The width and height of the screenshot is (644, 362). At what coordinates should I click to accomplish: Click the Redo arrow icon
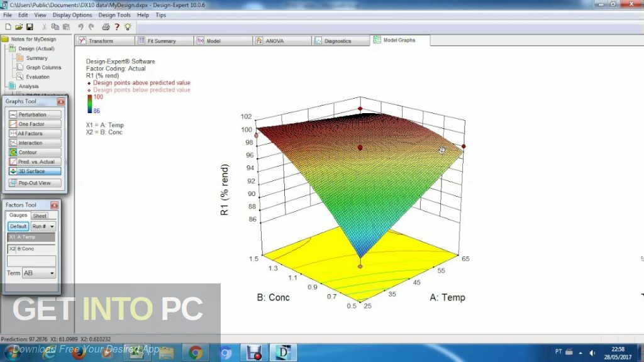[x=91, y=27]
